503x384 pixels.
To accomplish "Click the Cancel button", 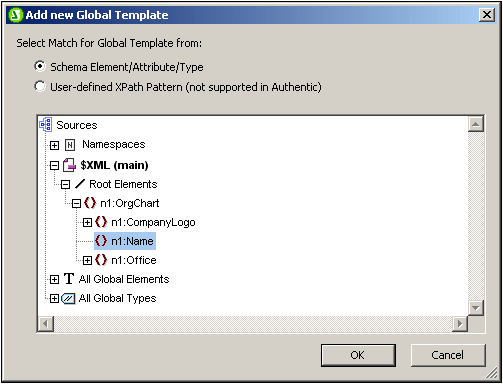I will [448, 355].
